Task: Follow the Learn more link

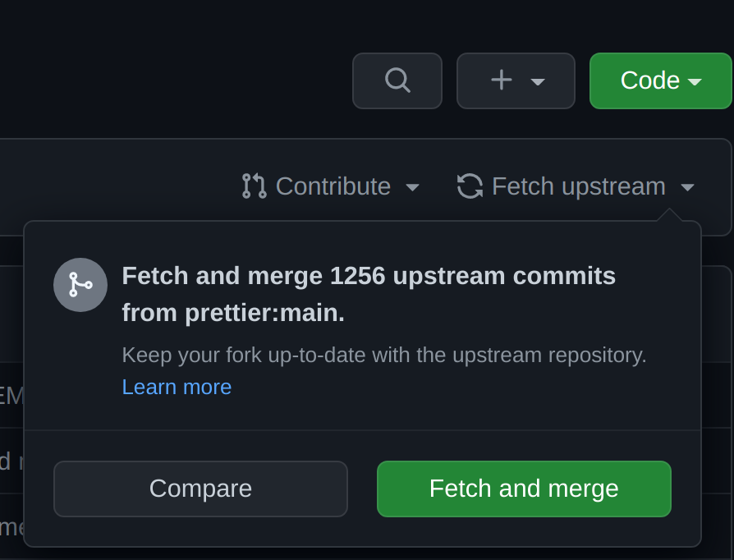Action: pyautogui.click(x=177, y=386)
